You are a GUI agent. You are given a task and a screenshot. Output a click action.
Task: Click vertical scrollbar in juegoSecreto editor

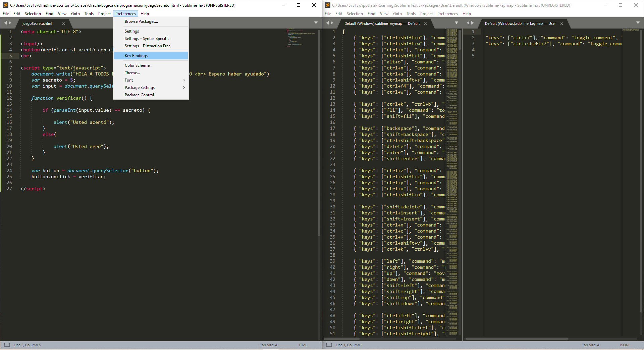click(x=319, y=133)
